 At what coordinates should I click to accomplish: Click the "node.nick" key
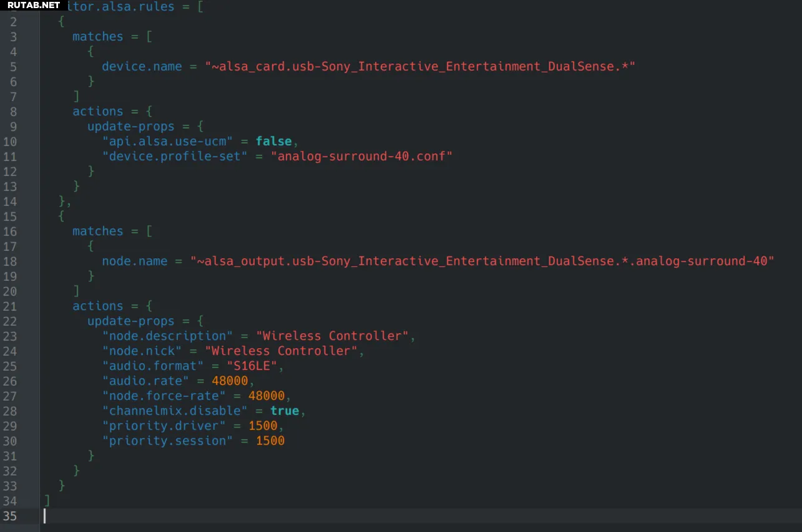tap(142, 351)
